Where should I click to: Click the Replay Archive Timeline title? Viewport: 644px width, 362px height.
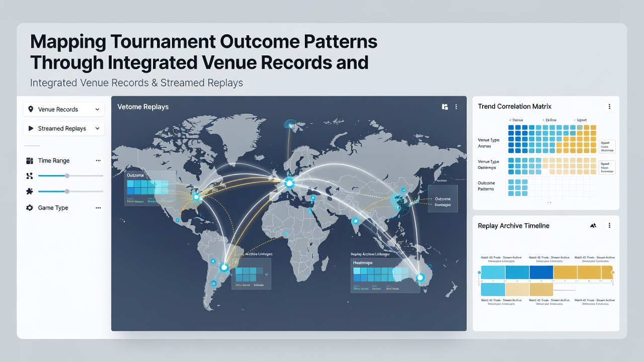pos(514,226)
